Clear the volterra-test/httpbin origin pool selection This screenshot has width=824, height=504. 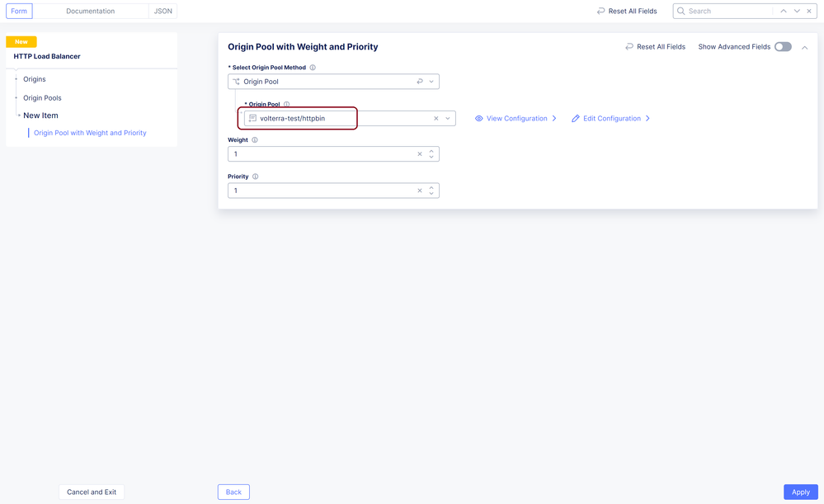point(436,119)
